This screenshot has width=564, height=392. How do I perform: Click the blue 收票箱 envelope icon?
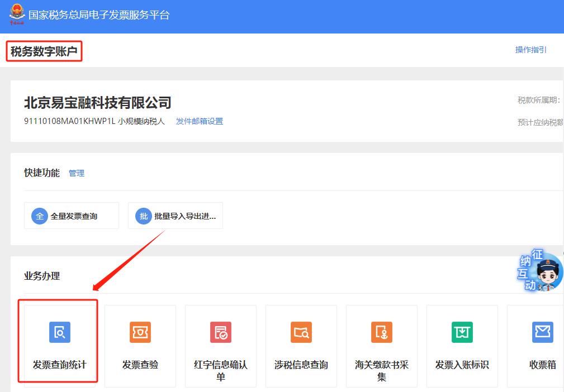[x=542, y=332]
